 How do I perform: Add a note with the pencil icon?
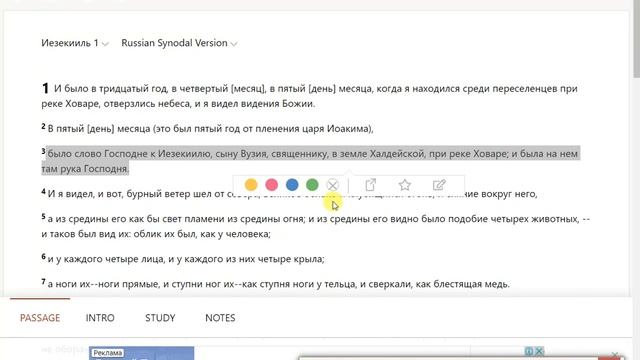tap(439, 185)
